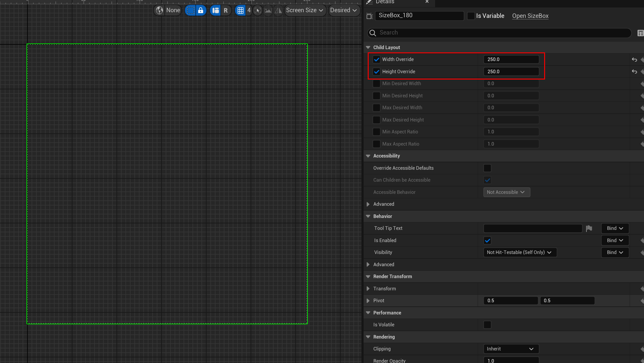644x363 pixels.
Task: Toggle the dashed outline view button
Action: coord(190,10)
